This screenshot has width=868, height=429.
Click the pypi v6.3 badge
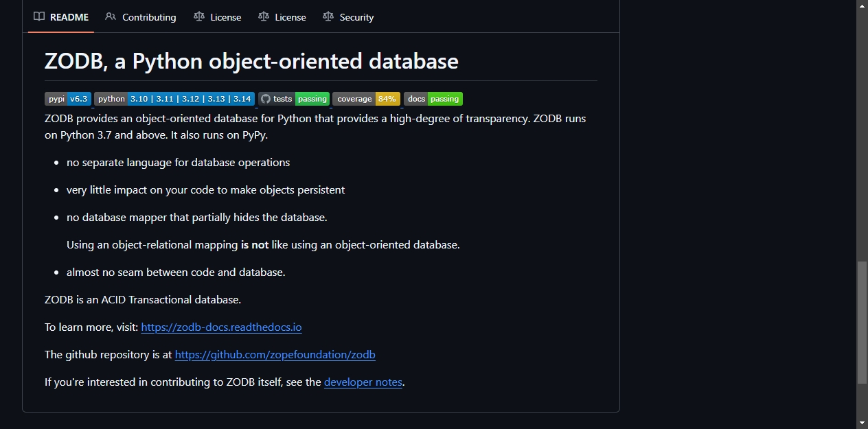[68, 99]
